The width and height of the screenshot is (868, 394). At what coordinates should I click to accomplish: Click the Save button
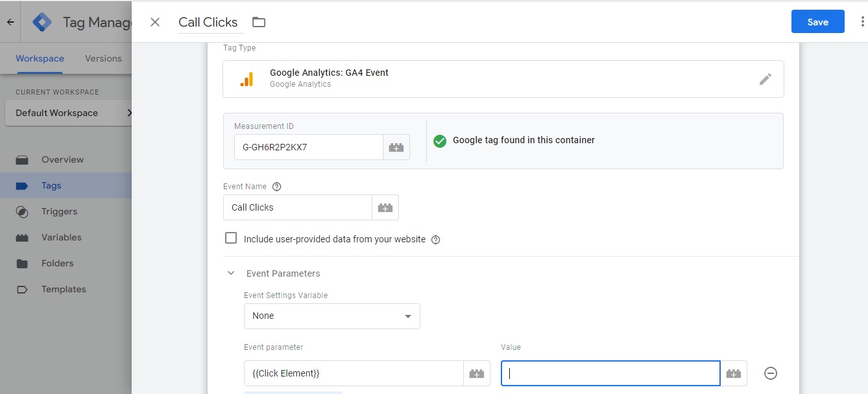coord(817,22)
